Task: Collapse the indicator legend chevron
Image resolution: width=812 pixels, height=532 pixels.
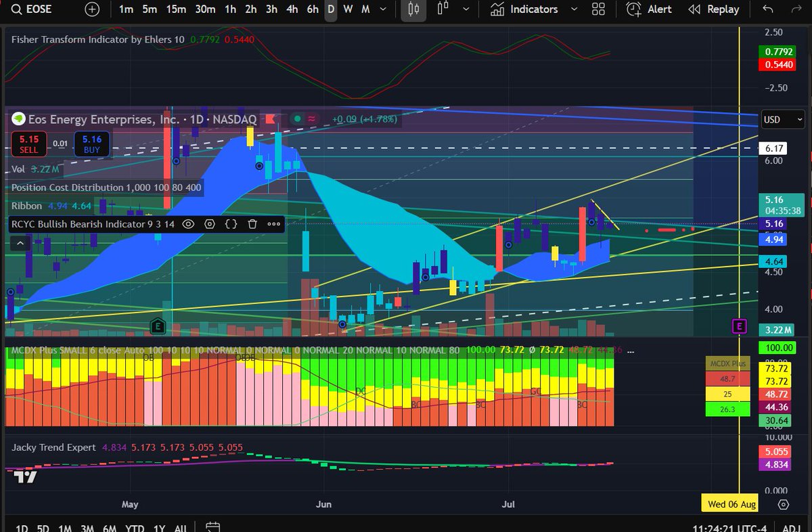Action: [x=19, y=243]
